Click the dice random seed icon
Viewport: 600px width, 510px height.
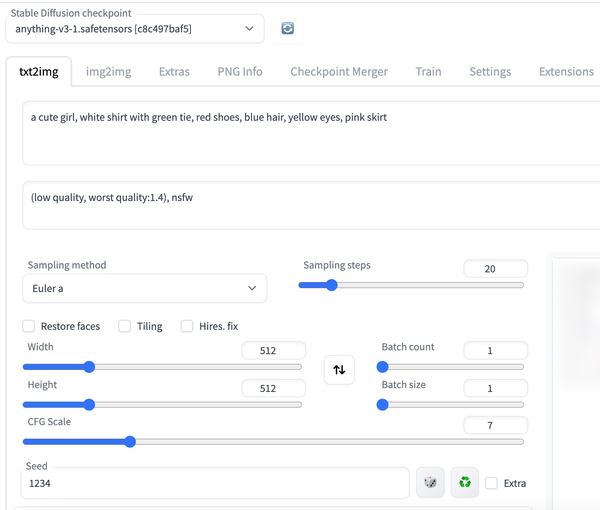pyautogui.click(x=430, y=483)
